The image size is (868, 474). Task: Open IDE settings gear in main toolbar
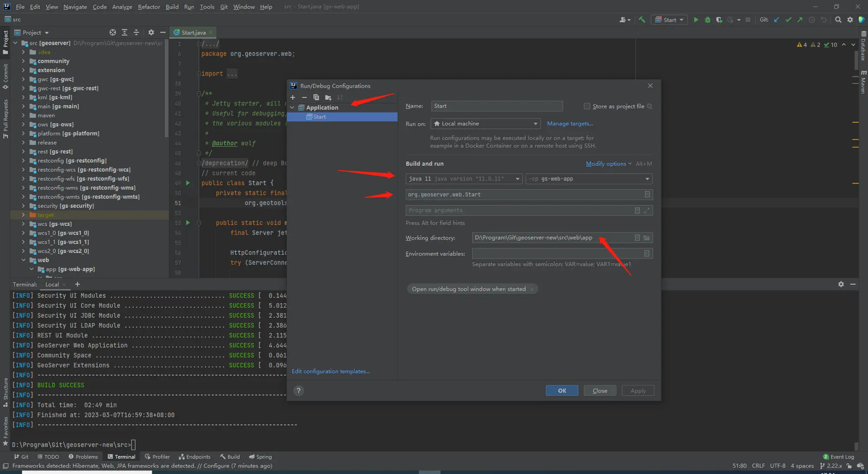coord(850,20)
